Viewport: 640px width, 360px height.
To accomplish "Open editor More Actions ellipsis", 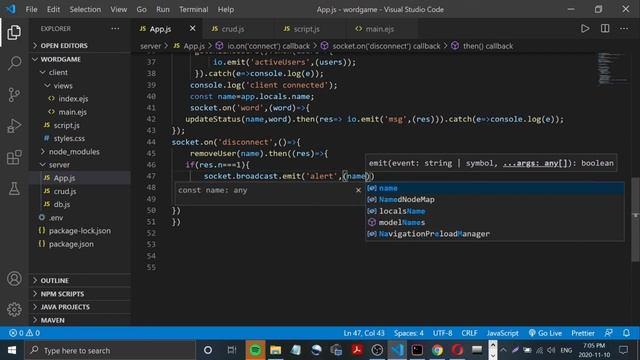I will [624, 29].
